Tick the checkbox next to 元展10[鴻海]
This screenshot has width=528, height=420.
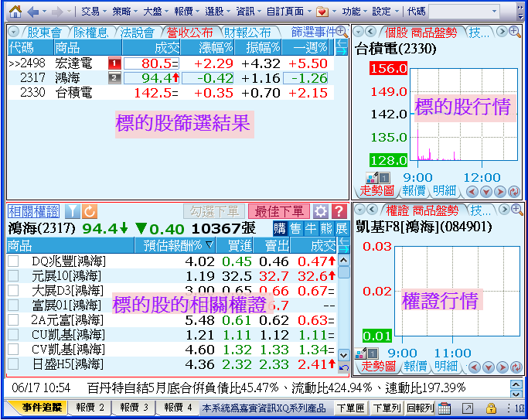[x=13, y=276]
